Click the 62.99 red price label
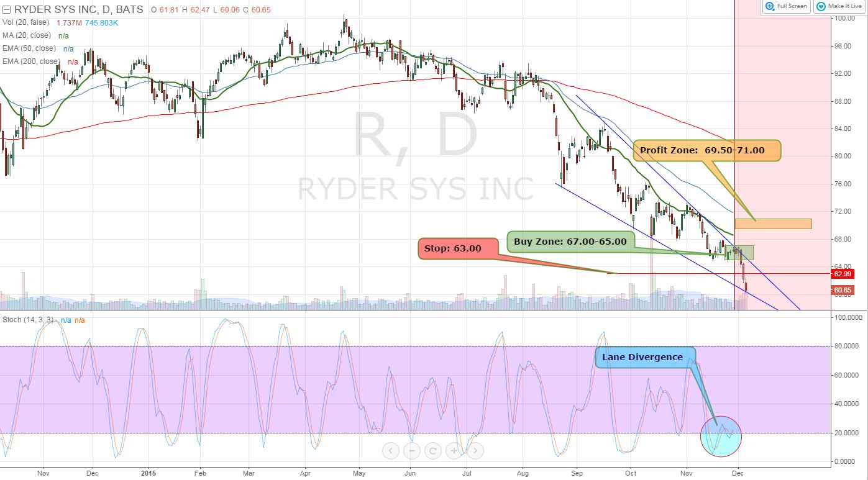868x480 pixels. pyautogui.click(x=843, y=274)
